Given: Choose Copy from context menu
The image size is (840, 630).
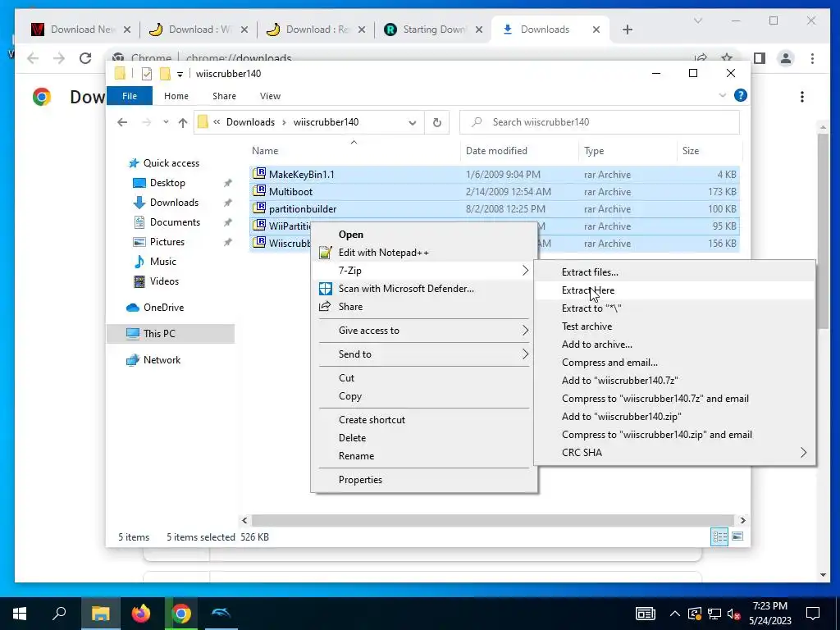Looking at the screenshot, I should coord(424,396).
